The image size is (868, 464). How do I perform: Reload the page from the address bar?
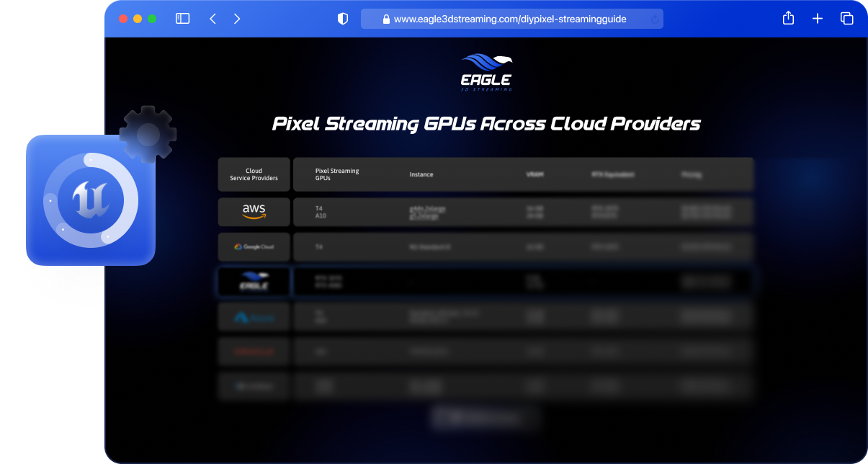[x=654, y=19]
